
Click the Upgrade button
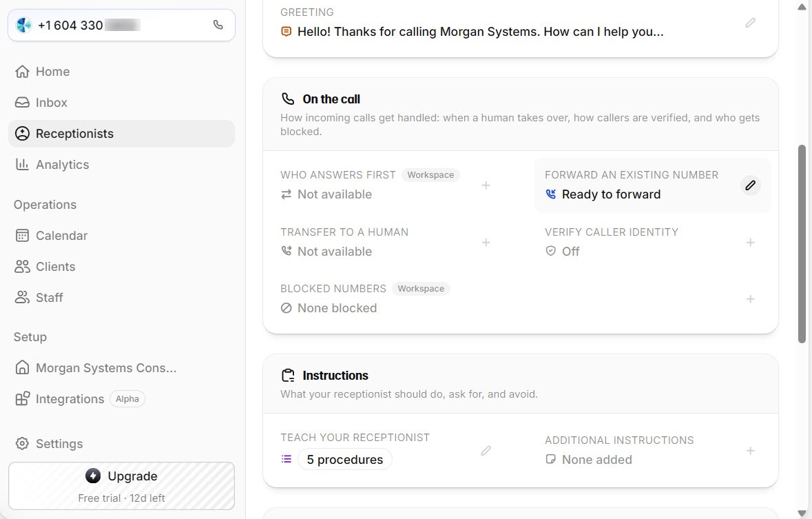point(122,486)
